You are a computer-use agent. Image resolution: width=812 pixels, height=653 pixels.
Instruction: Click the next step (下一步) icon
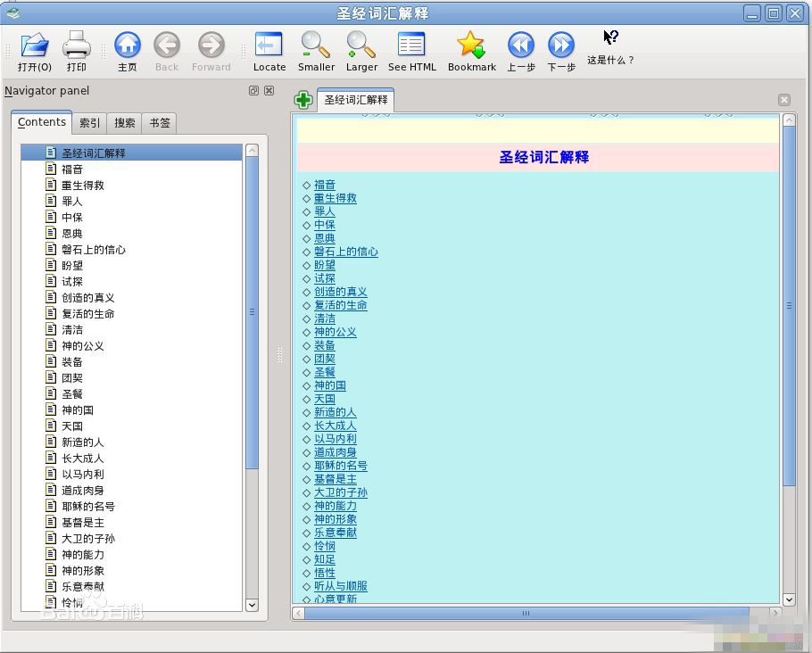pyautogui.click(x=561, y=45)
